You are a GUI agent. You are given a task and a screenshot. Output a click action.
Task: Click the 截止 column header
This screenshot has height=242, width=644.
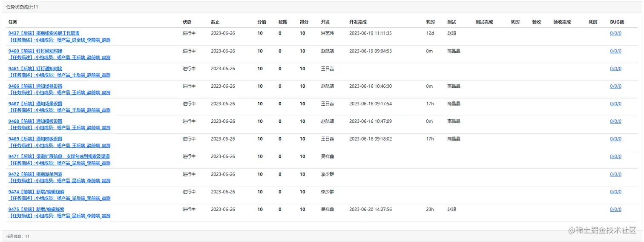(x=215, y=22)
